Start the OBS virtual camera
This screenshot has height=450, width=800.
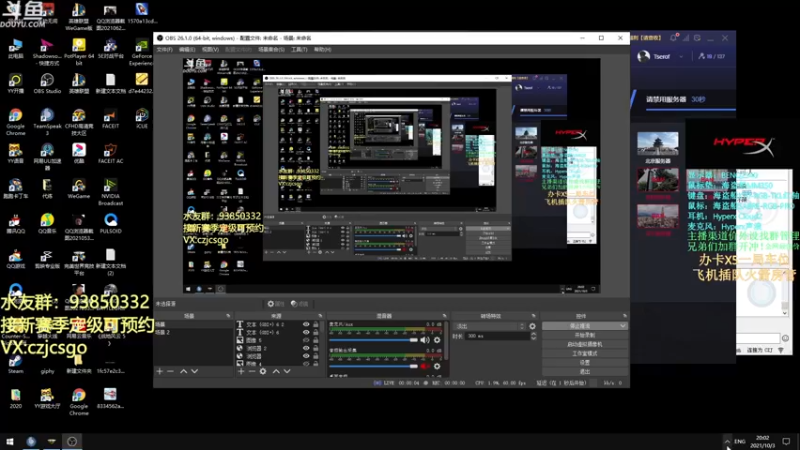[585, 344]
